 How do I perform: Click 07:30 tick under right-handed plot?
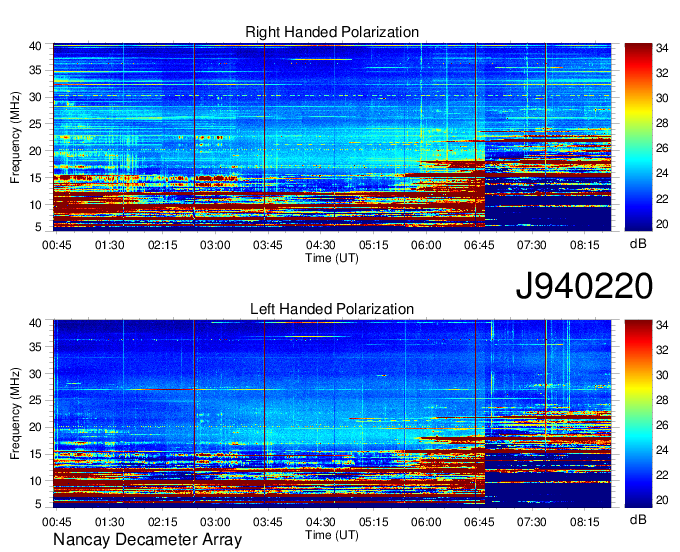pyautogui.click(x=532, y=245)
